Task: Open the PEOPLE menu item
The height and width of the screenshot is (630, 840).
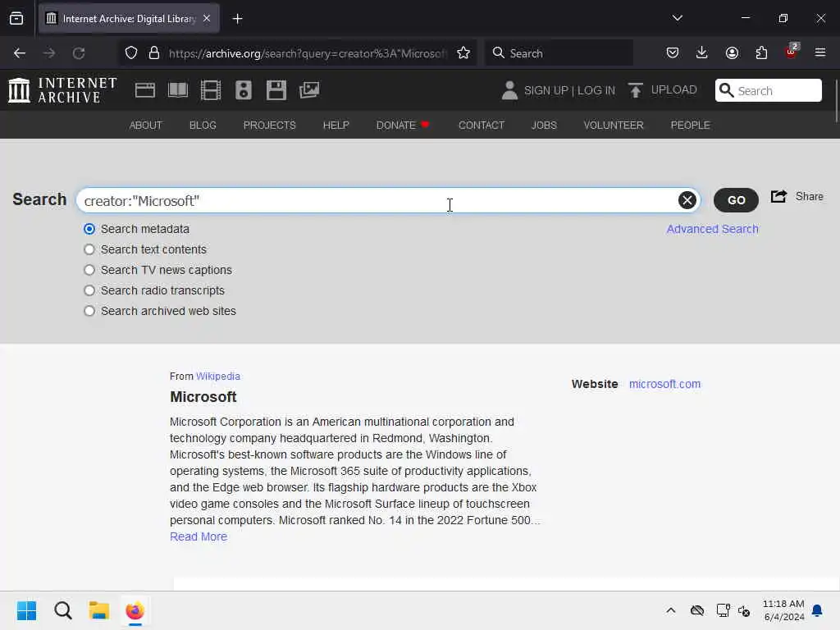Action: 690,125
